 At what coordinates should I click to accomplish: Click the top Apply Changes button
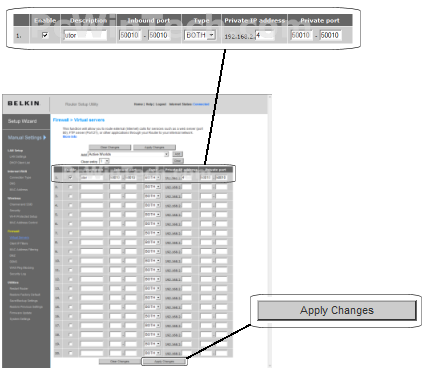(154, 147)
